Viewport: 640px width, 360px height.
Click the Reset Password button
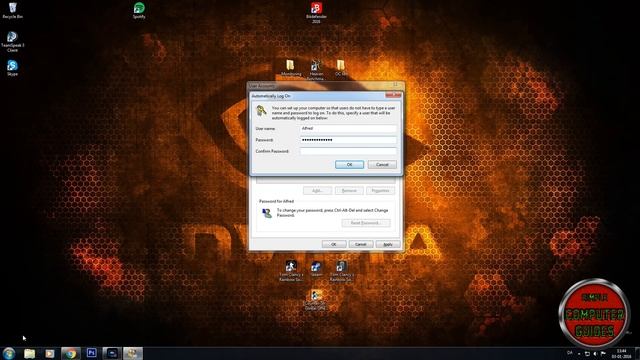pyautogui.click(x=366, y=223)
